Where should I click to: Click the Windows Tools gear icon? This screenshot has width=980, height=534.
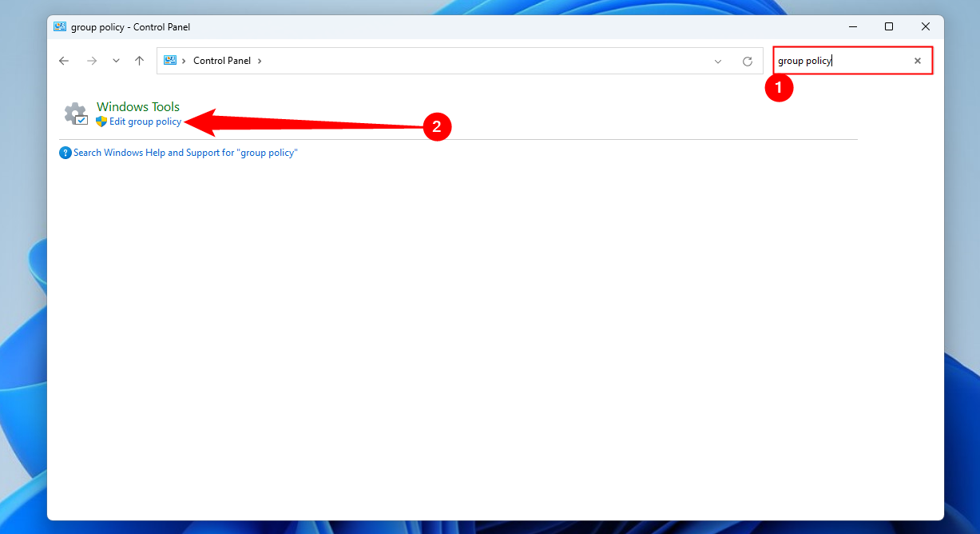click(76, 114)
